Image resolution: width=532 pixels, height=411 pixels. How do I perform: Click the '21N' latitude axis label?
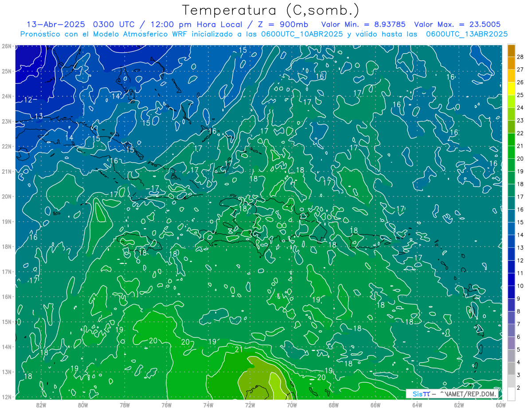(6, 171)
